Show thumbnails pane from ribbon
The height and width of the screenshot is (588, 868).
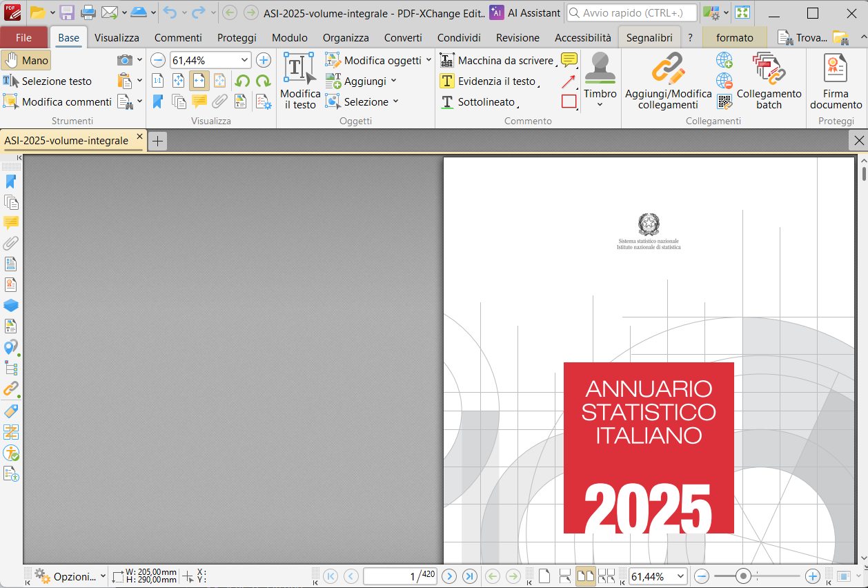click(178, 101)
